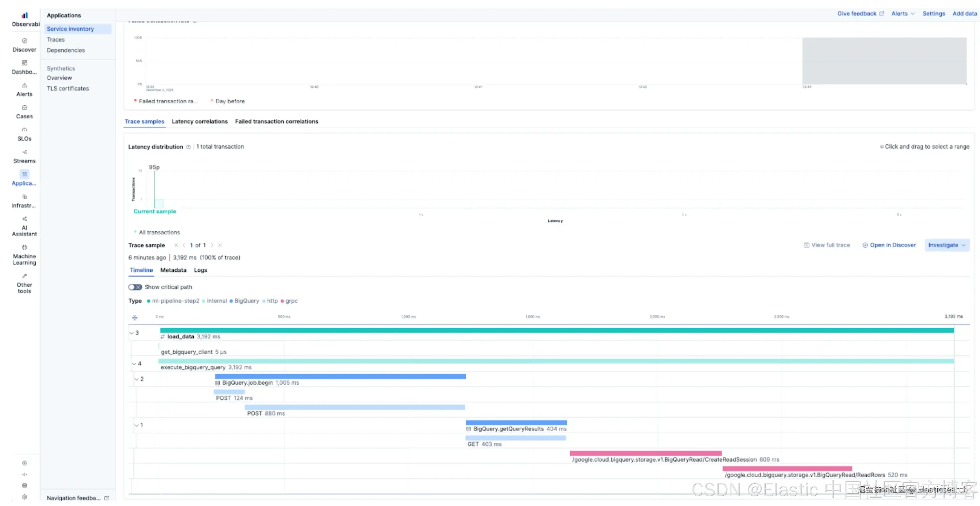Open AI Assistant from the sidebar

[x=24, y=219]
